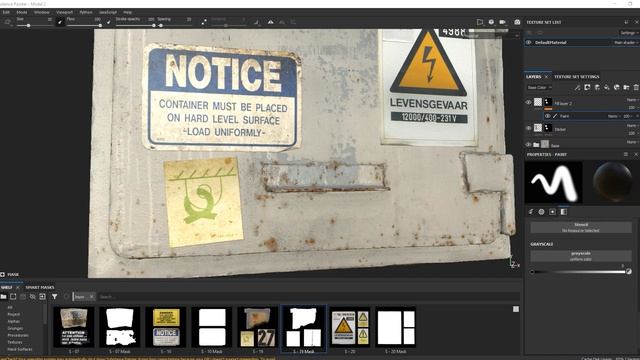
Task: Select the S - 19 Mask thumbnail
Action: tap(303, 329)
